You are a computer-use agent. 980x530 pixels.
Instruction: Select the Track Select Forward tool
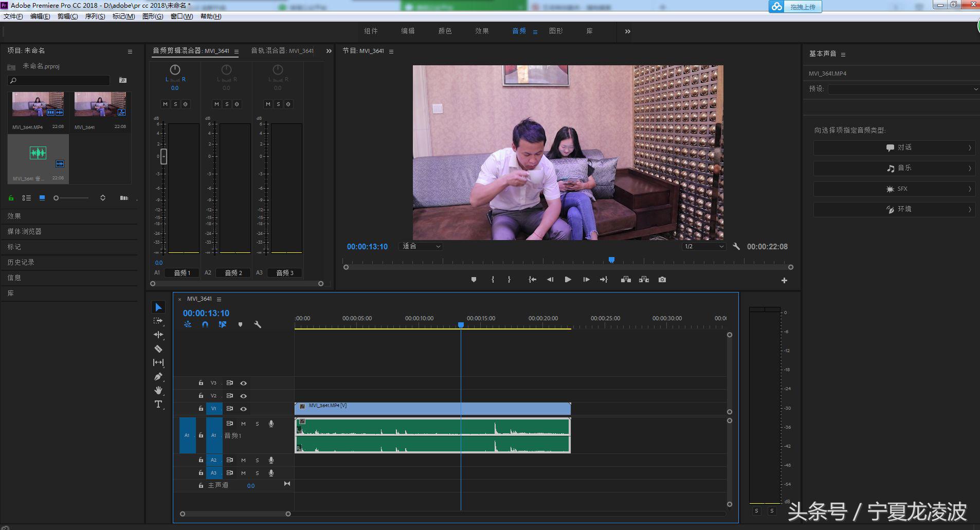pyautogui.click(x=159, y=320)
